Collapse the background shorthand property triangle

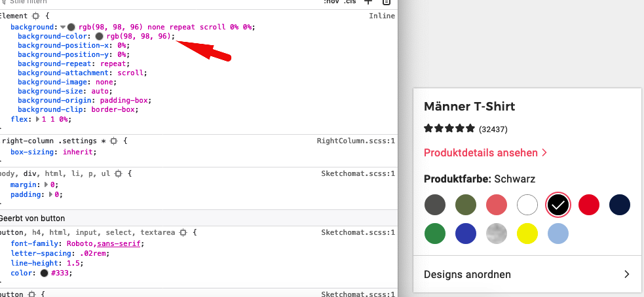(63, 27)
